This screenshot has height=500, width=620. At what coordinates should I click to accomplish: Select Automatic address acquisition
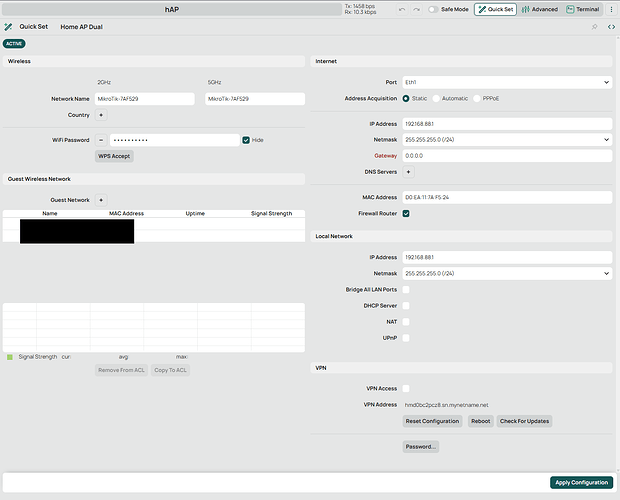[436, 98]
